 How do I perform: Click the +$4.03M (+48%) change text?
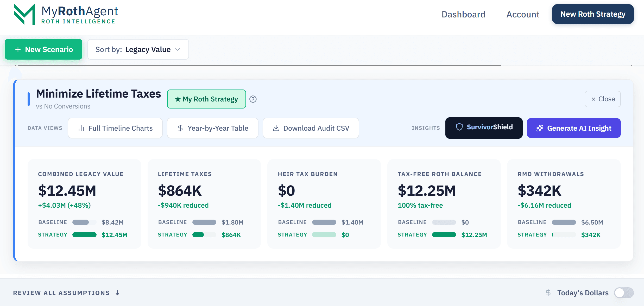click(x=64, y=205)
